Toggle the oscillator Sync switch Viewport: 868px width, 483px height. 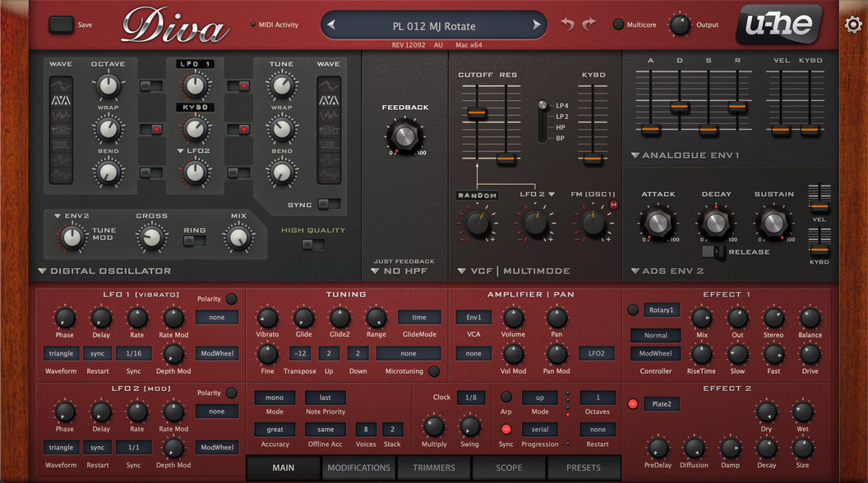coord(329,205)
